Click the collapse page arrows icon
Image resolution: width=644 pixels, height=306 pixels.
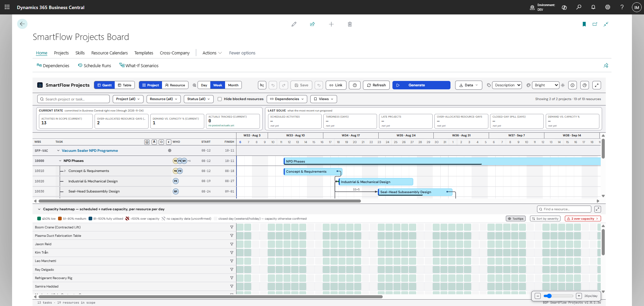pyautogui.click(x=606, y=24)
